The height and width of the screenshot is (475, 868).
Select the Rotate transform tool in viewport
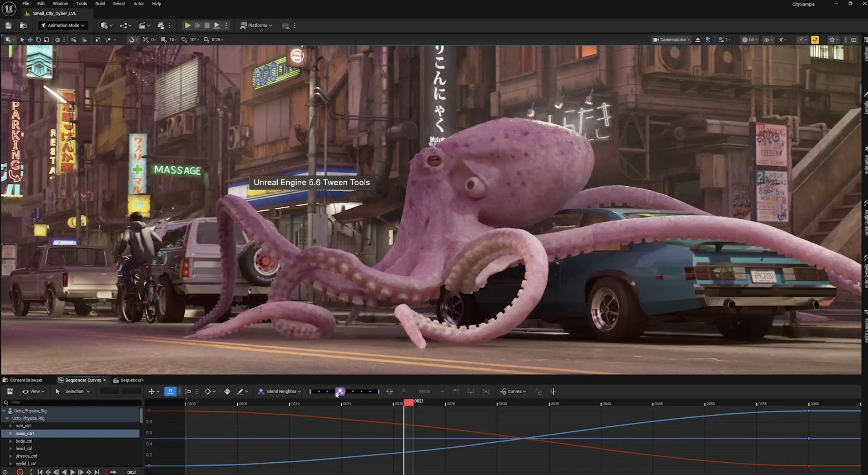(x=39, y=40)
